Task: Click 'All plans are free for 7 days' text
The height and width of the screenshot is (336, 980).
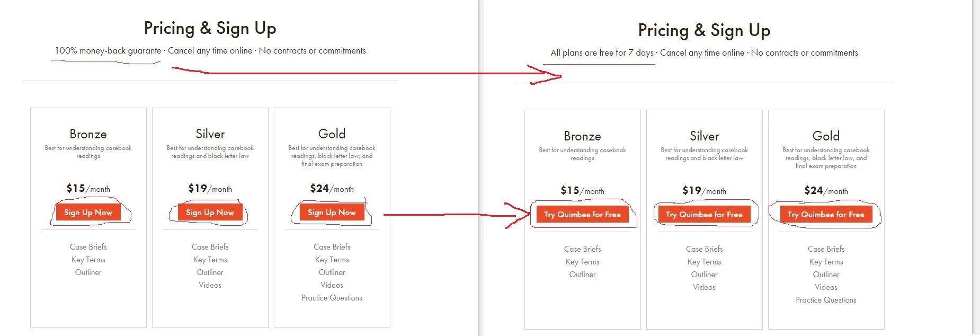Action: pos(602,53)
